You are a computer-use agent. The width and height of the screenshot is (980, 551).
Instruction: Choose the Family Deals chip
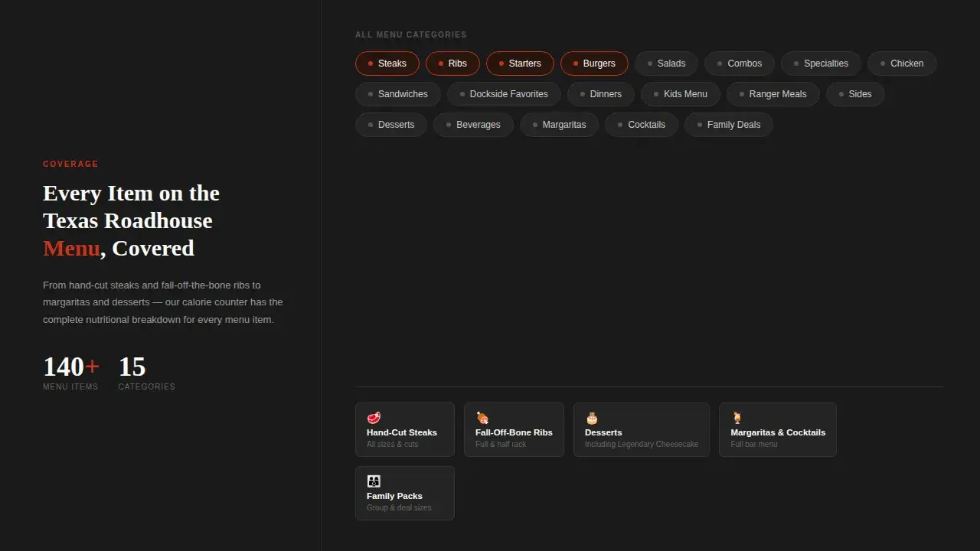729,125
